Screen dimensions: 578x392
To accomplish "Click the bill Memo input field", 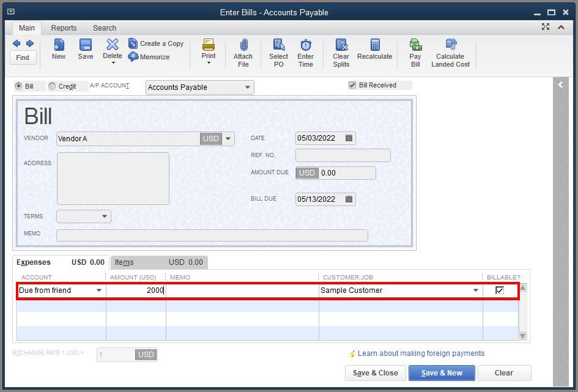I will pos(212,235).
